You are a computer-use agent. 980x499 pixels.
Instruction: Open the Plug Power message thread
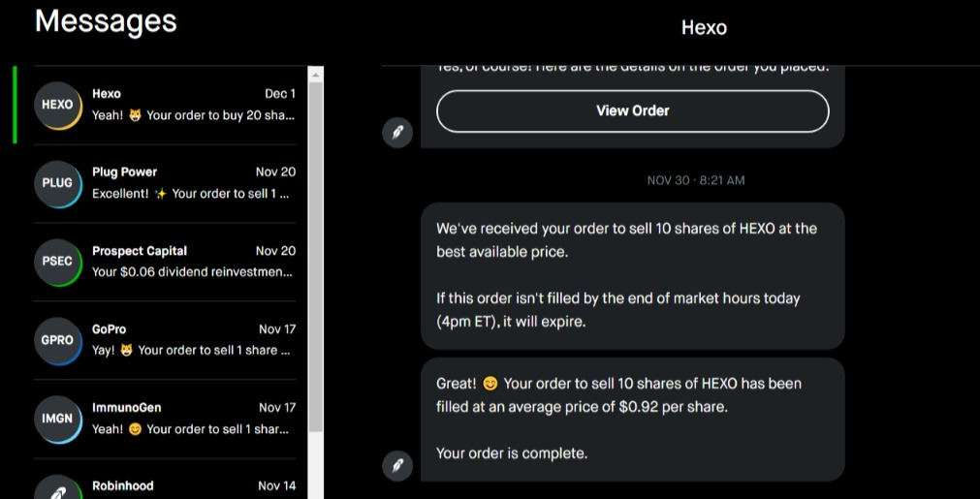tap(193, 183)
